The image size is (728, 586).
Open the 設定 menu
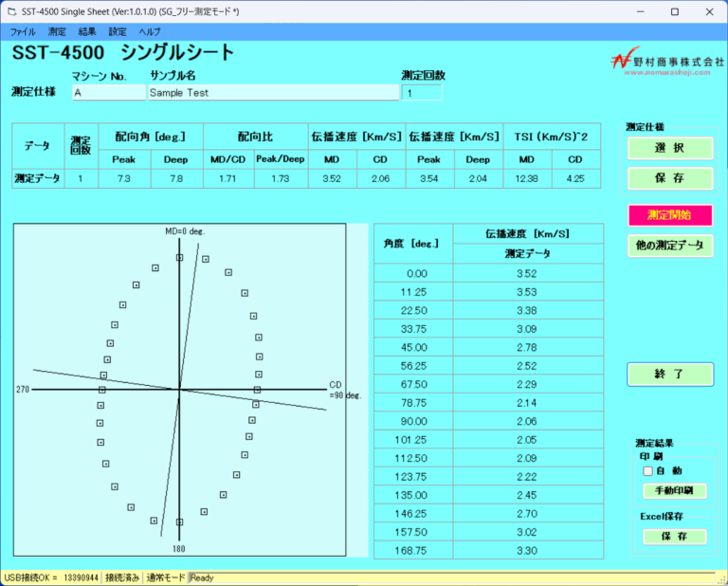point(118,32)
